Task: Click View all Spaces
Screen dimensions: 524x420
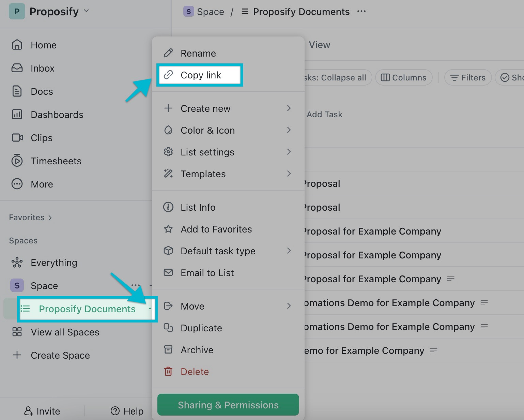Action: click(65, 332)
